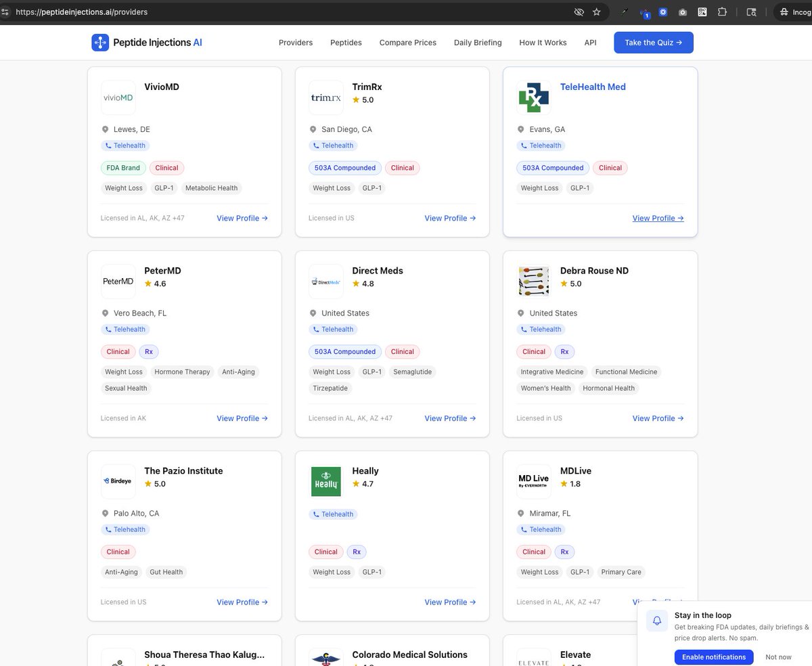Click the Birdeye logo on Pazio Institute card
The image size is (812, 666).
click(x=118, y=481)
